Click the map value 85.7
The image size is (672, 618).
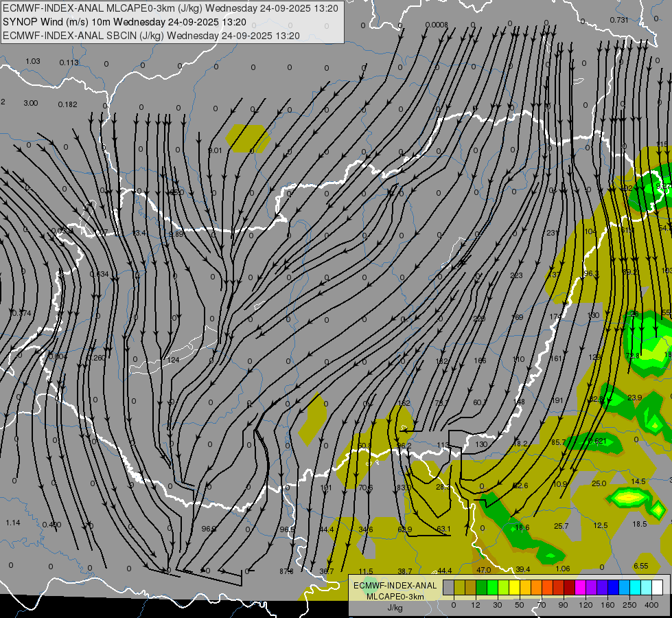tap(559, 442)
